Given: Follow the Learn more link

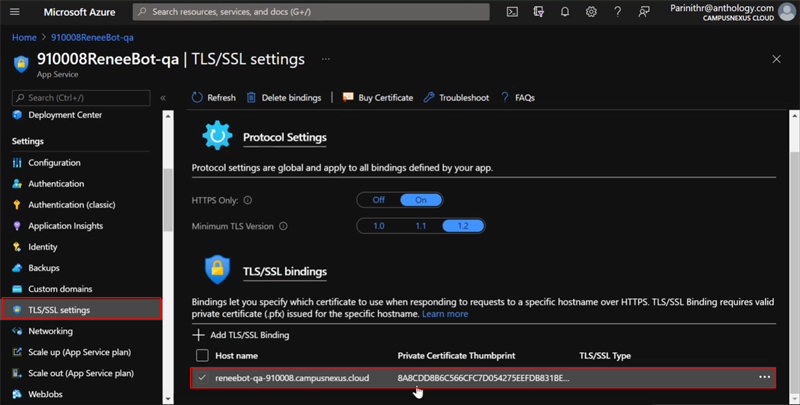Looking at the screenshot, I should click(445, 314).
